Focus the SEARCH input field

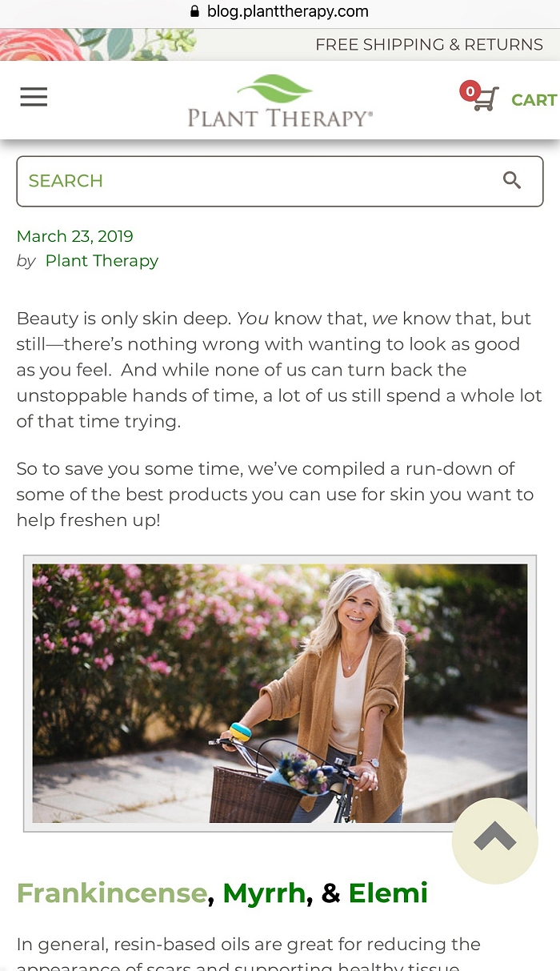(x=256, y=181)
